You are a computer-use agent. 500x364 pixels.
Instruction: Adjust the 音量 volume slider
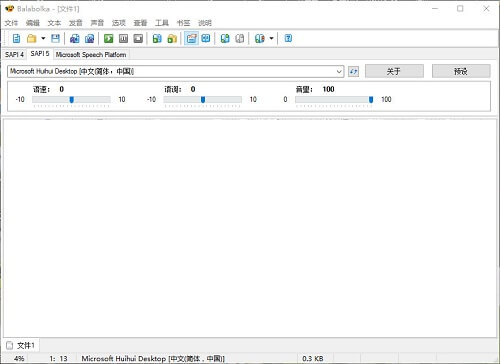point(334,99)
